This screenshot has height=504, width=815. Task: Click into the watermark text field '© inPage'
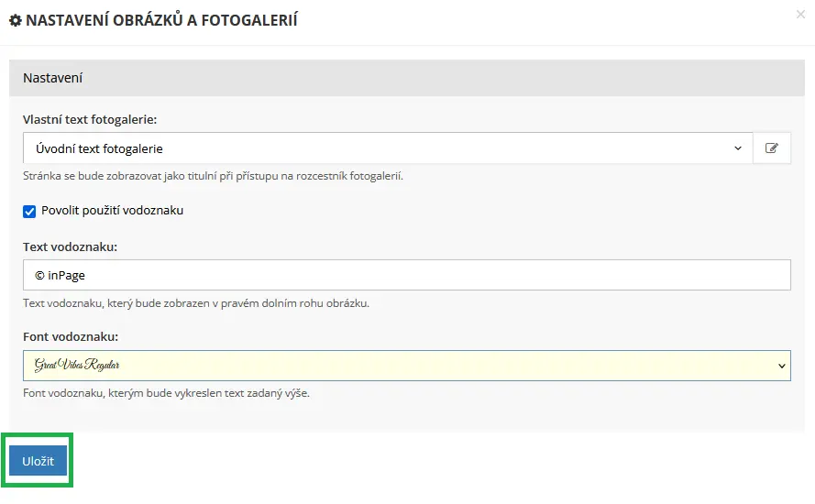click(x=407, y=275)
